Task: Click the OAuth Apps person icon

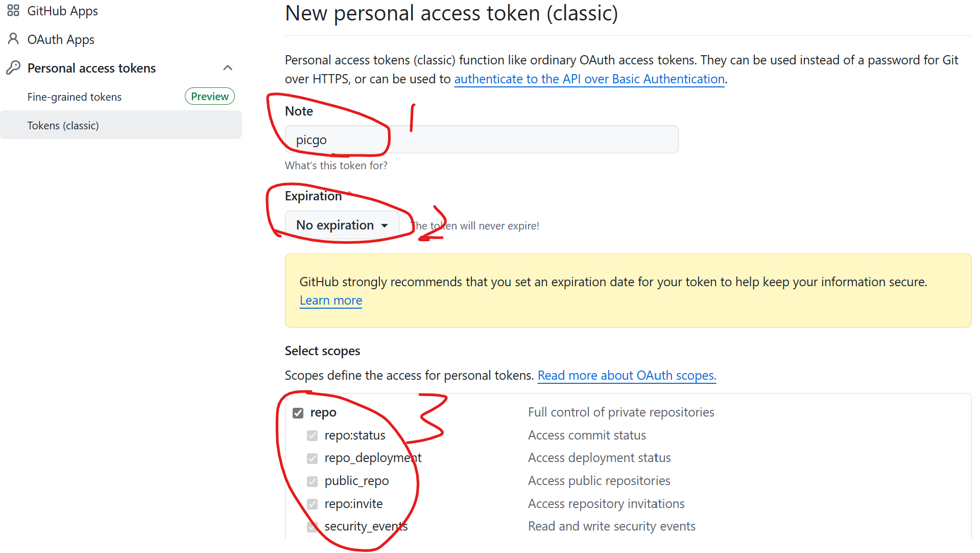Action: tap(13, 39)
